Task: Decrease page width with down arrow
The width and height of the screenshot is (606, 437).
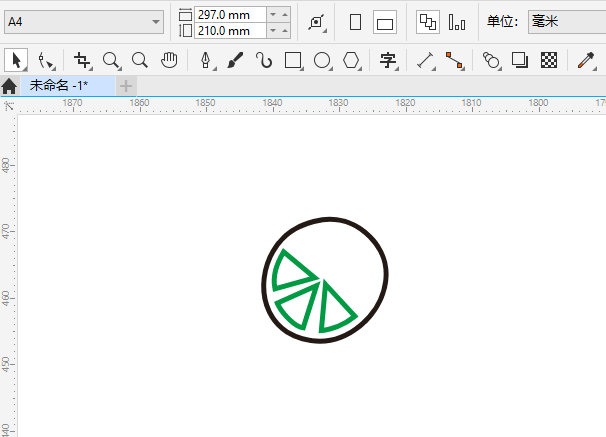Action: coord(273,15)
